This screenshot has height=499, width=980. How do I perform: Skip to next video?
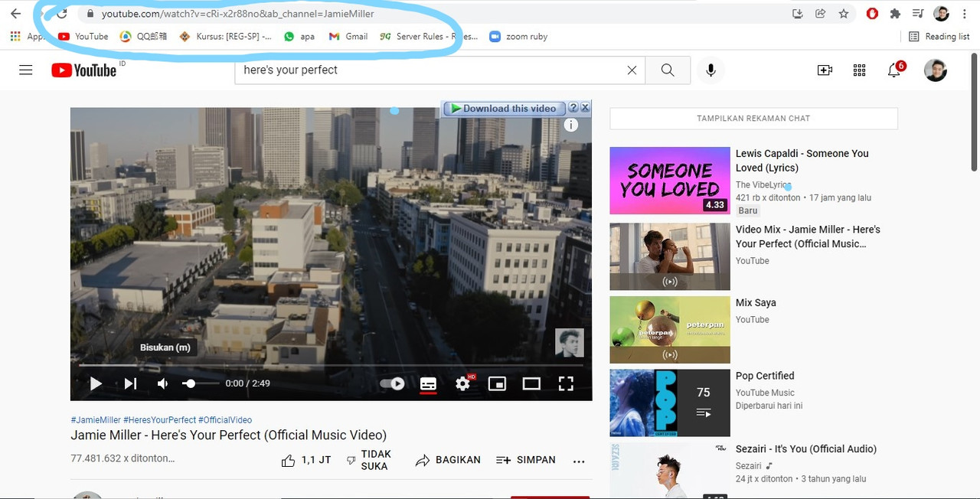[x=130, y=383]
